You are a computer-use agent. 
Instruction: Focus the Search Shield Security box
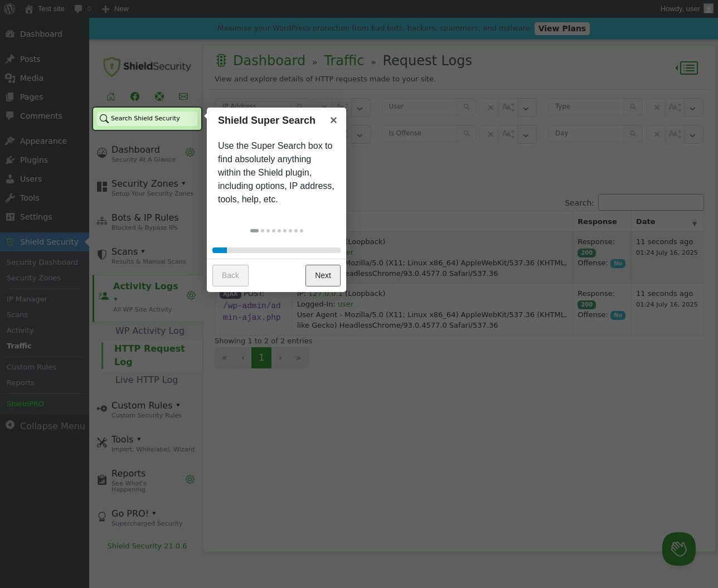point(147,118)
